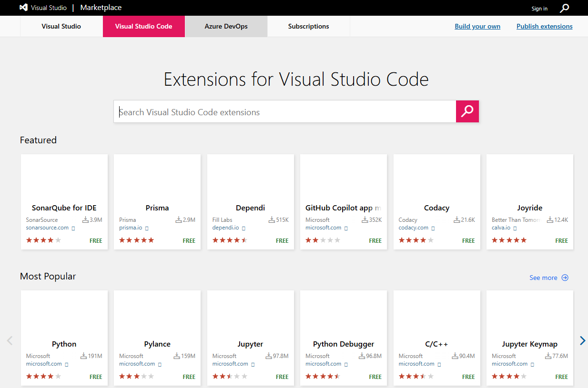Open the Build your own link
This screenshot has height=388, width=588.
(477, 26)
